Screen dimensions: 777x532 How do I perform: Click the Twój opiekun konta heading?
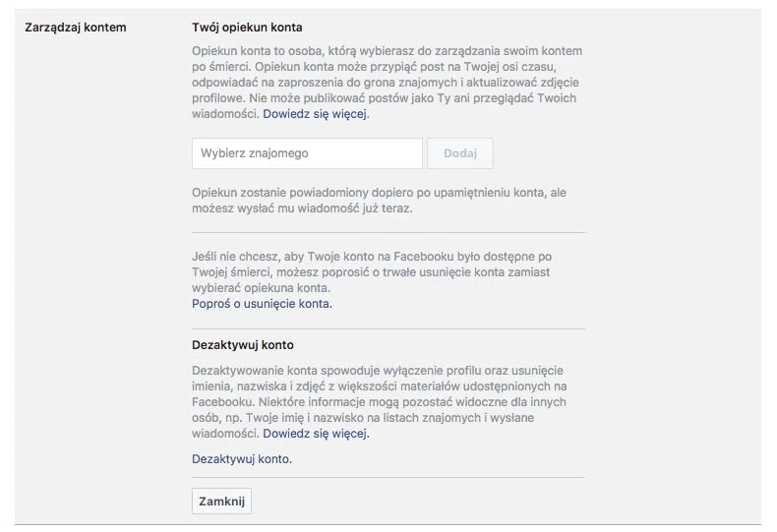click(247, 28)
